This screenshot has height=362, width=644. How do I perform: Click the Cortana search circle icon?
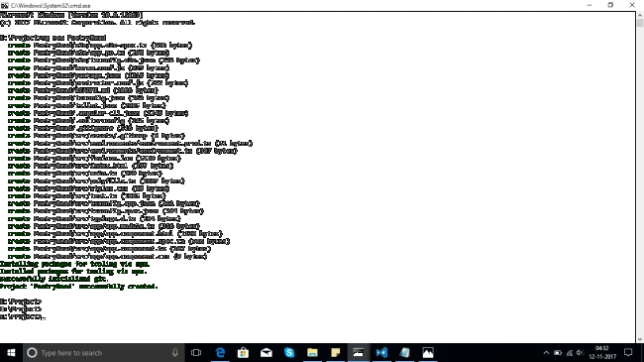click(x=32, y=352)
